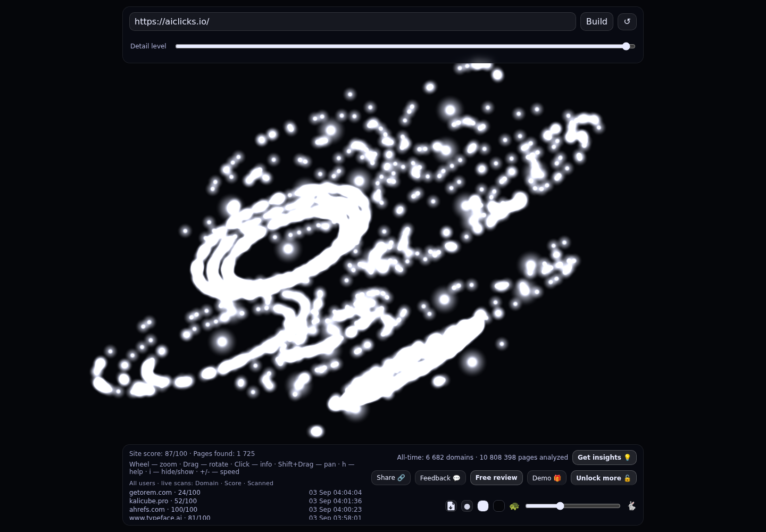This screenshot has width=766, height=532.
Task: Click the Share button
Action: tap(391, 478)
